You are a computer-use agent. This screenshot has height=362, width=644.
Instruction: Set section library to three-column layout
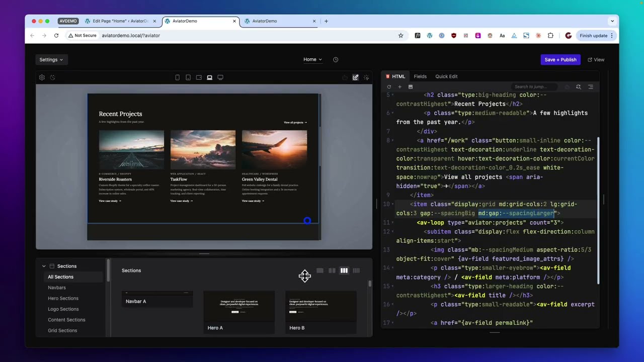[344, 270]
